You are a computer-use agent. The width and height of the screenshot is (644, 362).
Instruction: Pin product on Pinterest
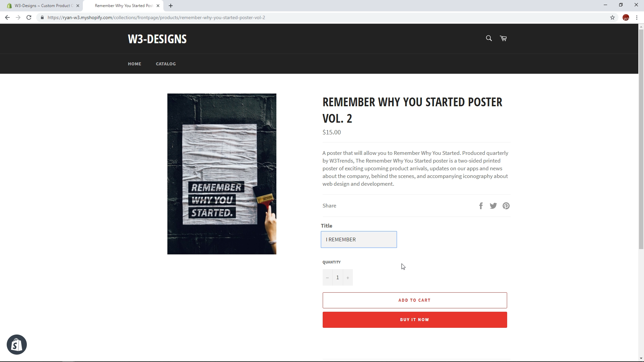click(506, 206)
